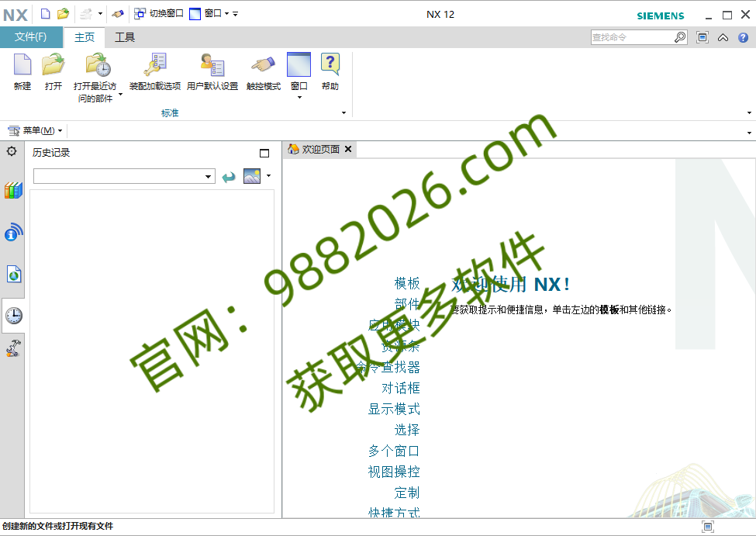Click the Find Command (查找命令) search field
This screenshot has width=756, height=536.
pyautogui.click(x=631, y=37)
